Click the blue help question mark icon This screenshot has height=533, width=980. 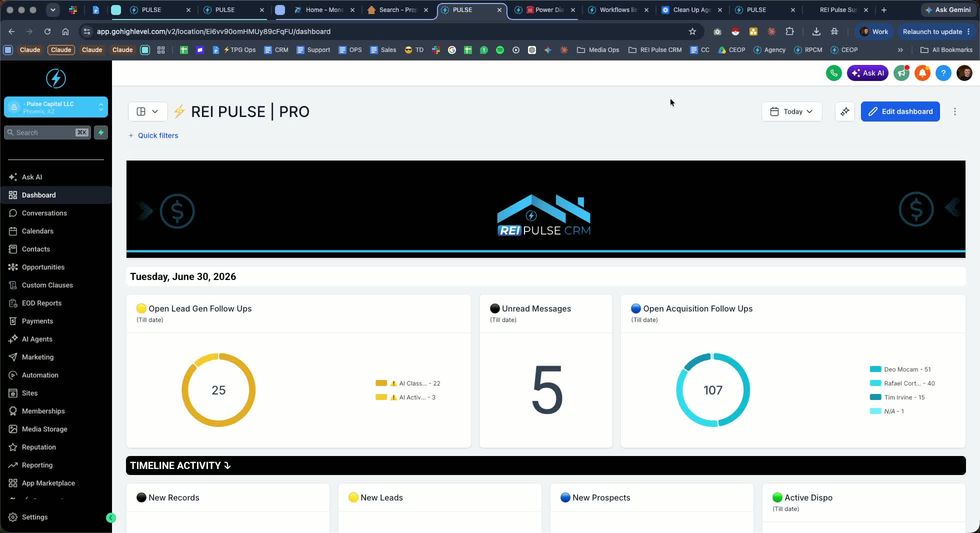(943, 73)
